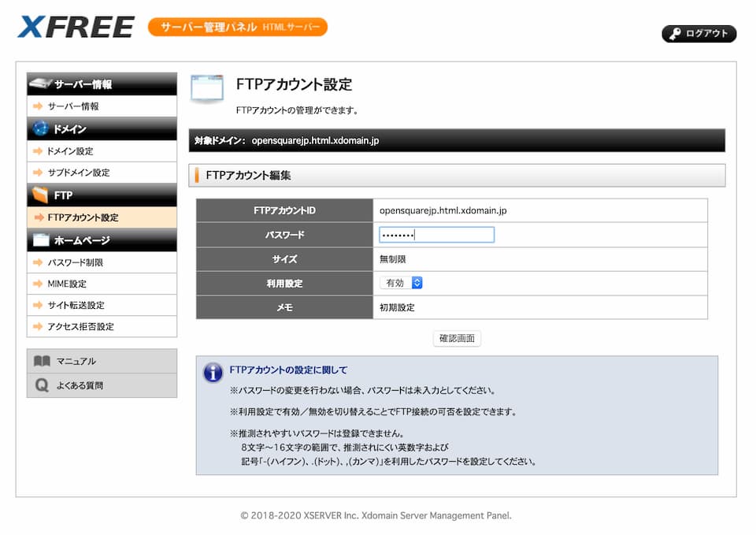Click the key icon on logout button
The width and height of the screenshot is (756, 535).
(675, 34)
